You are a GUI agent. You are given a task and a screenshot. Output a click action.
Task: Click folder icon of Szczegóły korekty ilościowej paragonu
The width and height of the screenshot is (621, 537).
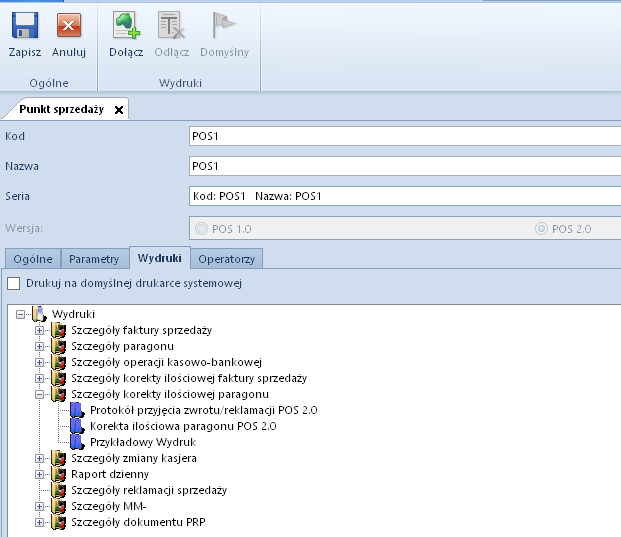[x=59, y=394]
